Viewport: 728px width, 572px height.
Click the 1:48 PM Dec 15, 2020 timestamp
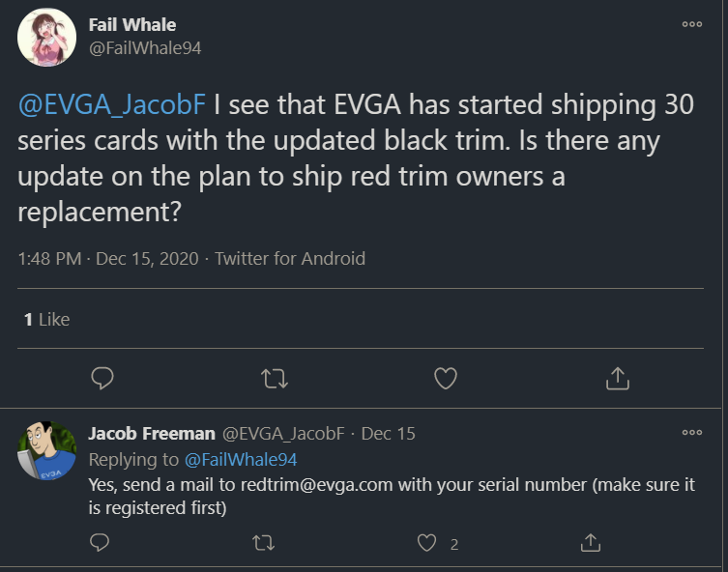pyautogui.click(x=107, y=258)
